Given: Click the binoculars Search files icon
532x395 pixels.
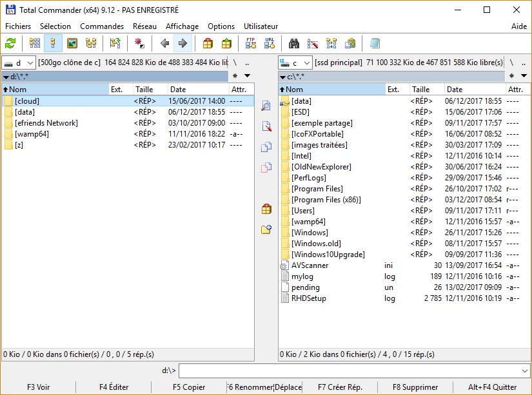Looking at the screenshot, I should (x=294, y=43).
